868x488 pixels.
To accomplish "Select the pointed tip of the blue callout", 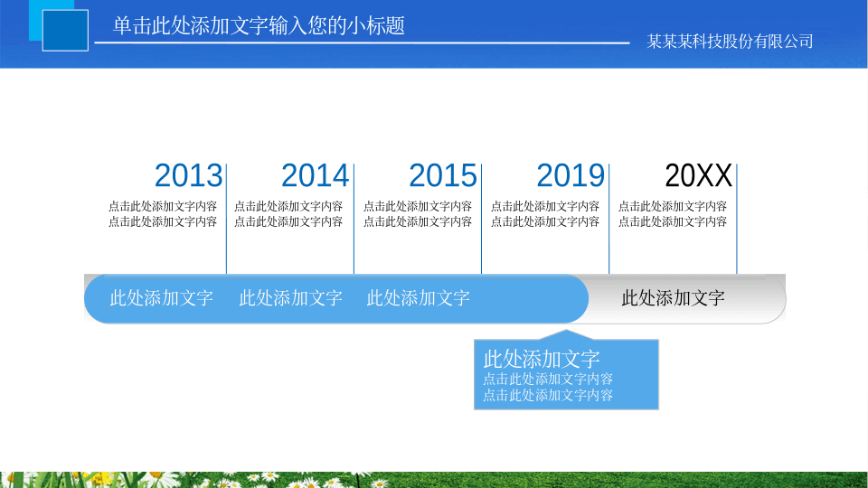I will point(566,334).
